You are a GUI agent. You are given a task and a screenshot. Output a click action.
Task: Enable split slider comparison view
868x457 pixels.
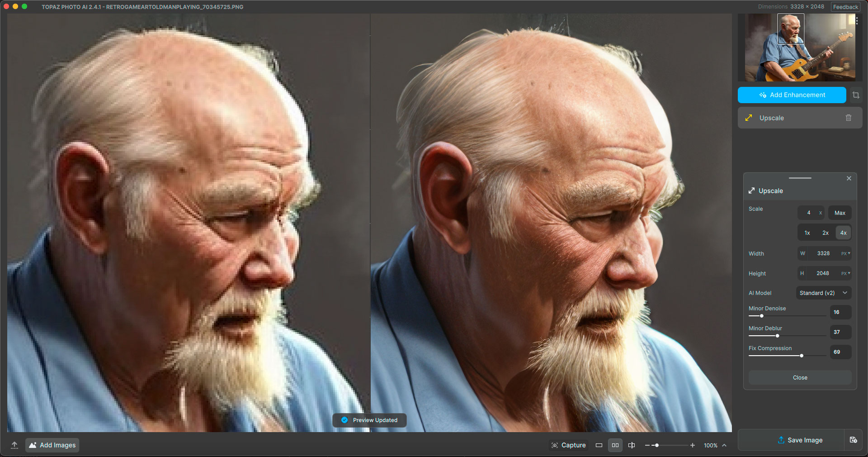pyautogui.click(x=632, y=446)
